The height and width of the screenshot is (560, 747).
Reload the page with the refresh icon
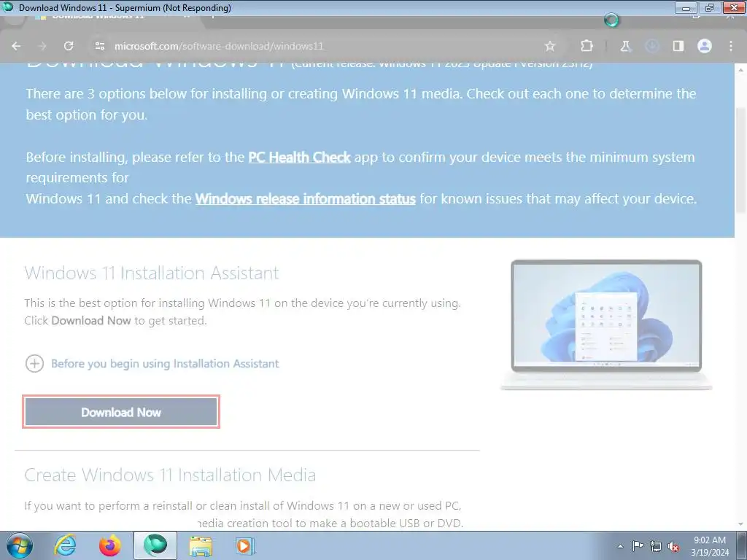(69, 46)
